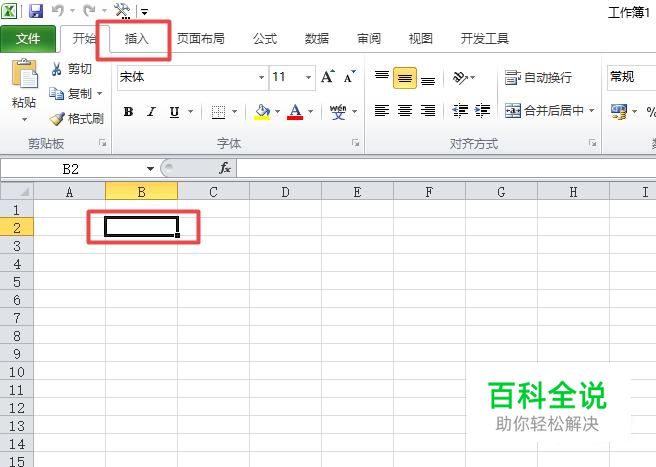Select center text horizontally icon
Viewport: 656px width, 467px height.
click(405, 111)
